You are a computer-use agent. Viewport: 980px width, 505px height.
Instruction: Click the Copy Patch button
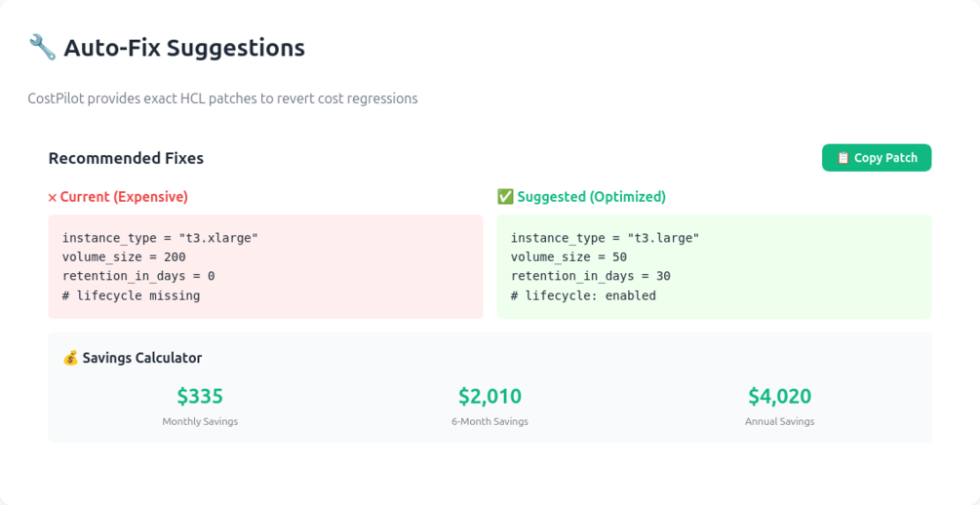(x=876, y=158)
